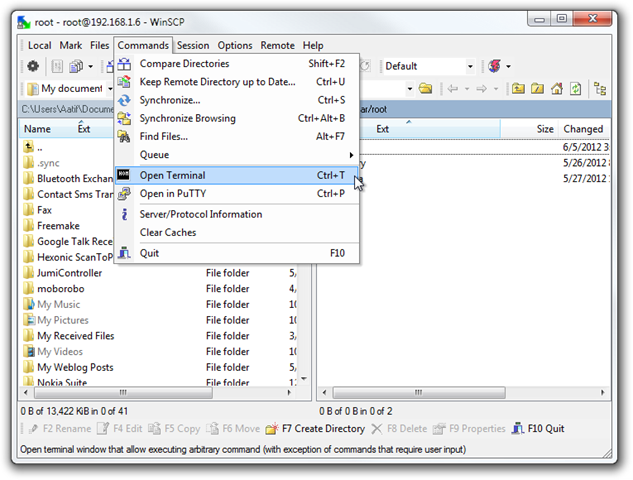Click the remote open directory folder icon
The width and height of the screenshot is (633, 480).
click(x=425, y=88)
